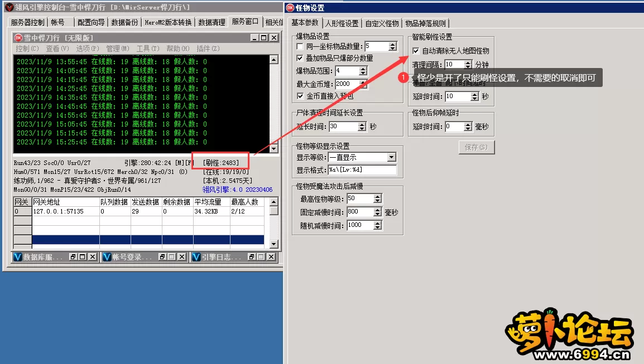Close the 数据库服 minimized window
This screenshot has height=364, width=644.
pyautogui.click(x=93, y=257)
